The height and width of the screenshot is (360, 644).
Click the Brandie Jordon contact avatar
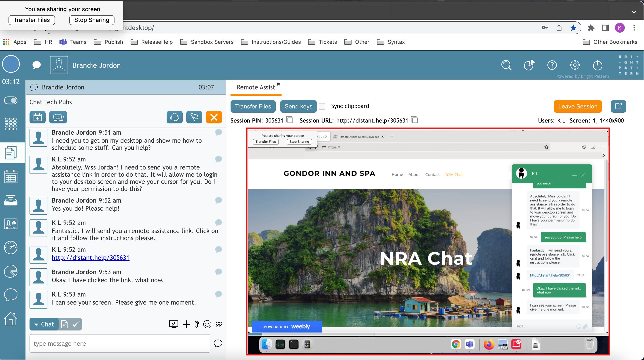click(59, 65)
